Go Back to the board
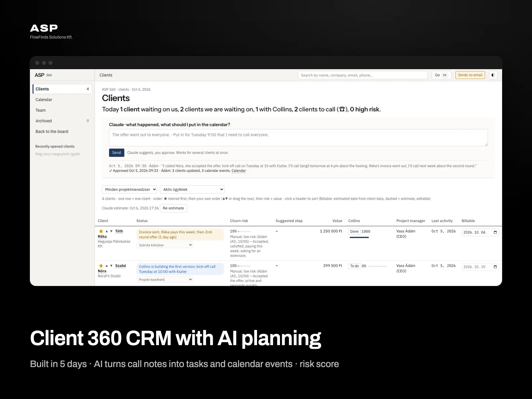Image resolution: width=532 pixels, height=399 pixels. pos(62,132)
